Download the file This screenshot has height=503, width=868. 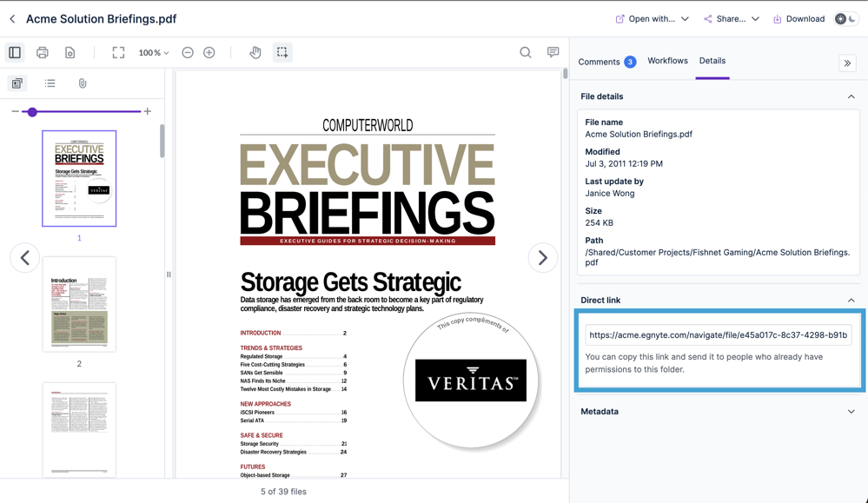pos(798,19)
